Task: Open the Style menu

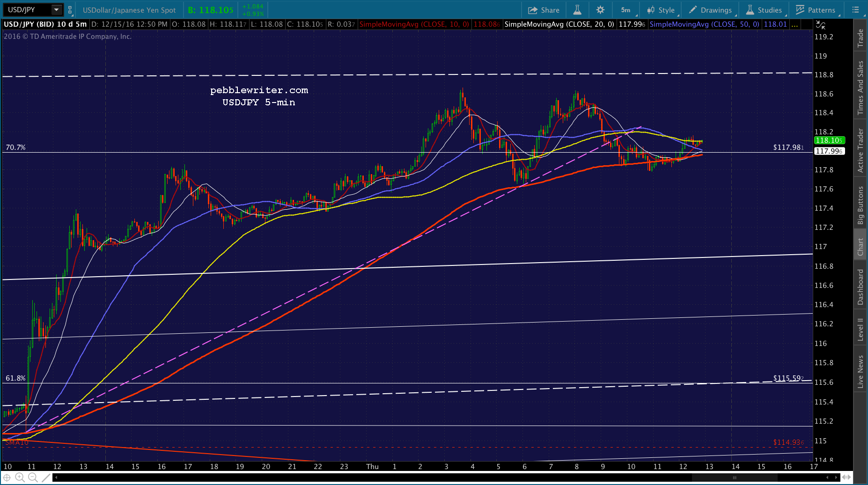Action: pos(661,10)
